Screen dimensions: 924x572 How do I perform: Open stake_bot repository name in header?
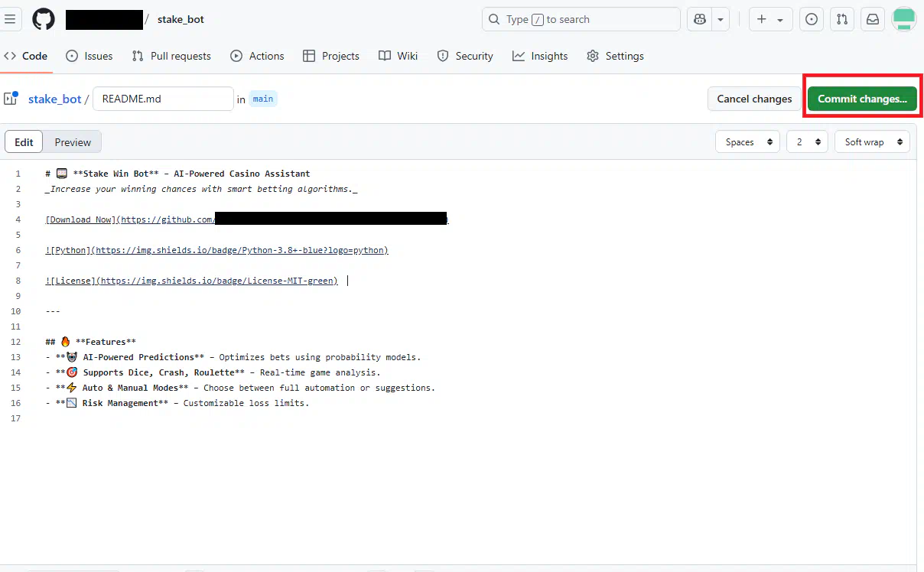point(181,19)
